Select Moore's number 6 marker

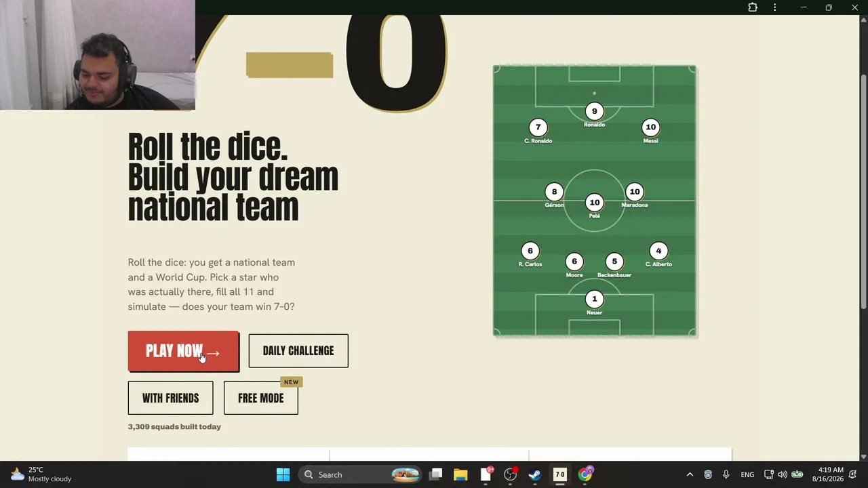tap(574, 262)
